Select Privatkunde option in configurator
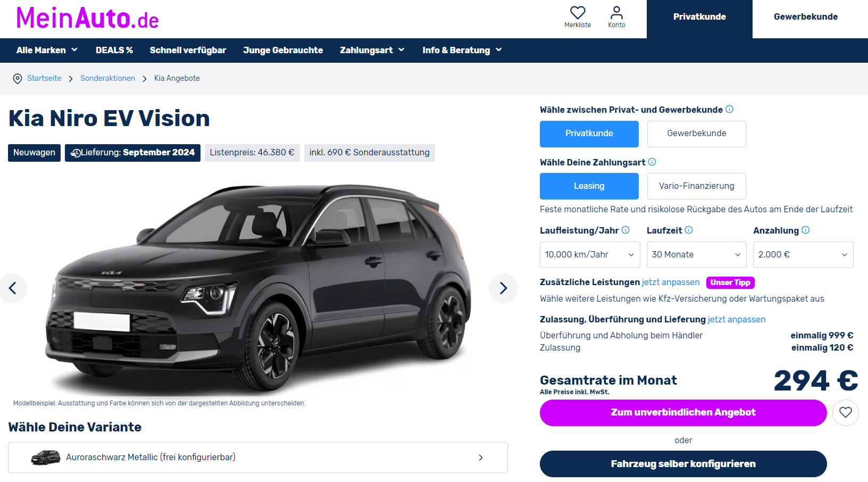 (x=589, y=134)
